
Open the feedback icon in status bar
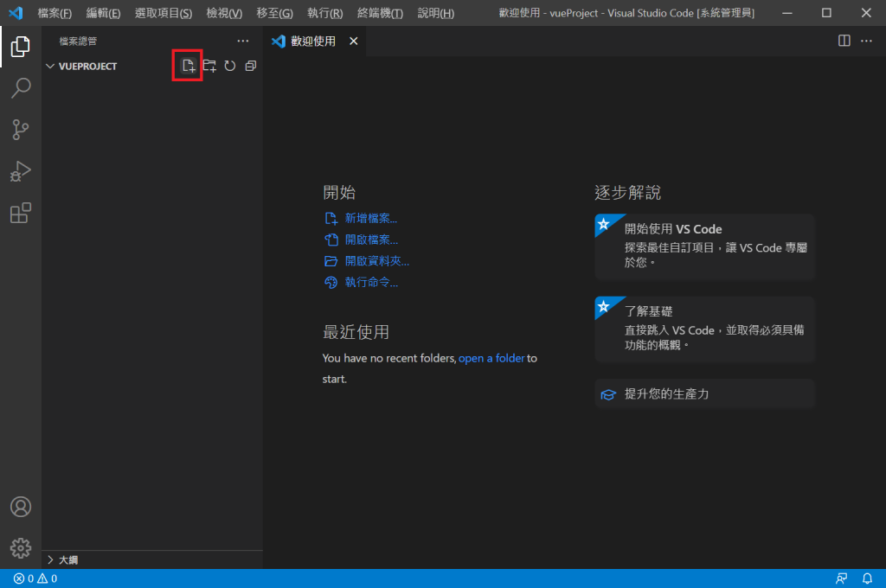(x=841, y=578)
